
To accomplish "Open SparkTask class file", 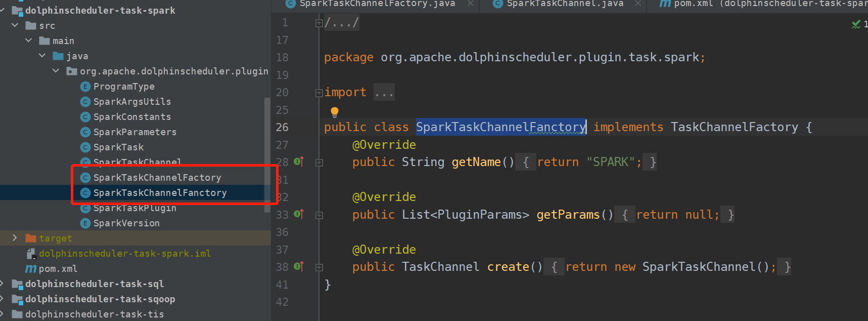I will tap(118, 147).
